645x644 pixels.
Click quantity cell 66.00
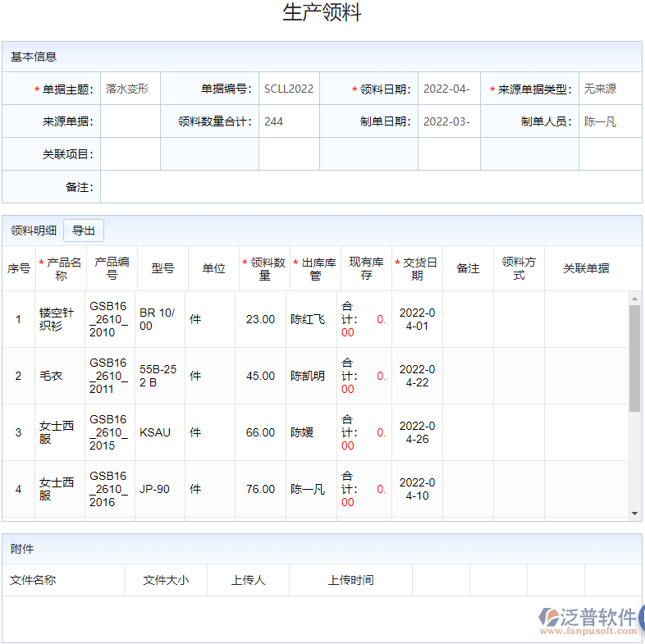coord(260,432)
